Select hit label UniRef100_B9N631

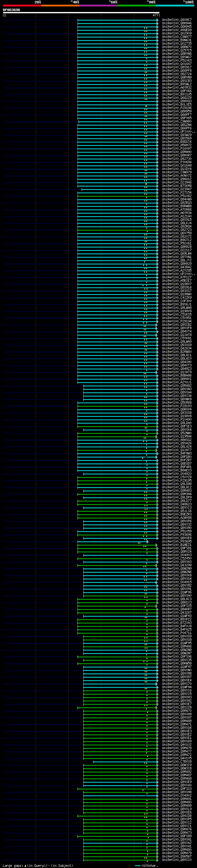[177, 40]
